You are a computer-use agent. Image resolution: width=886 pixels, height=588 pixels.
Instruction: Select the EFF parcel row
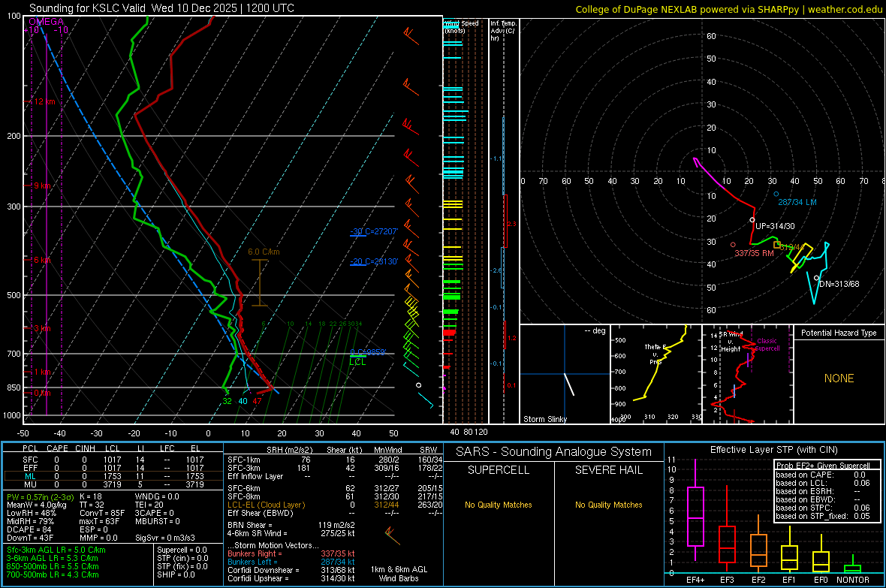tap(113, 468)
